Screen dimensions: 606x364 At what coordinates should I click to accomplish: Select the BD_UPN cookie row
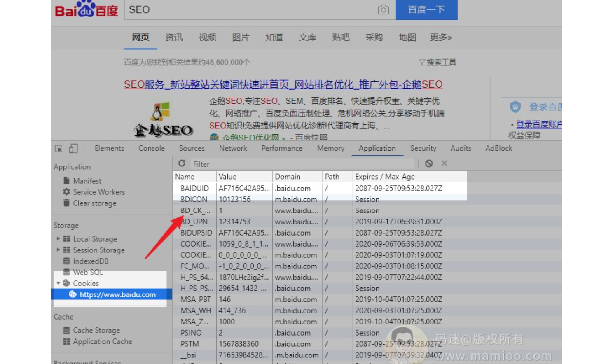[x=367, y=222]
